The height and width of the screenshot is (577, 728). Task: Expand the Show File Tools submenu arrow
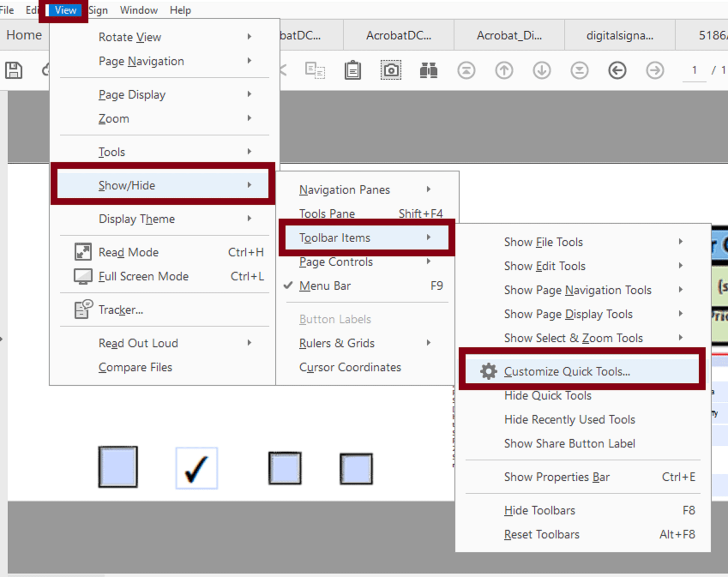coord(680,241)
